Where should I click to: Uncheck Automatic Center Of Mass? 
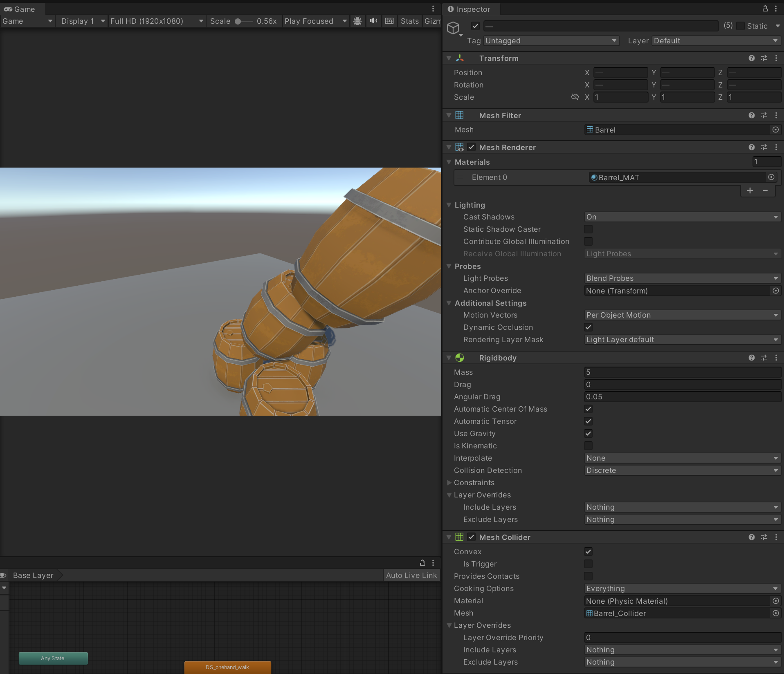589,409
